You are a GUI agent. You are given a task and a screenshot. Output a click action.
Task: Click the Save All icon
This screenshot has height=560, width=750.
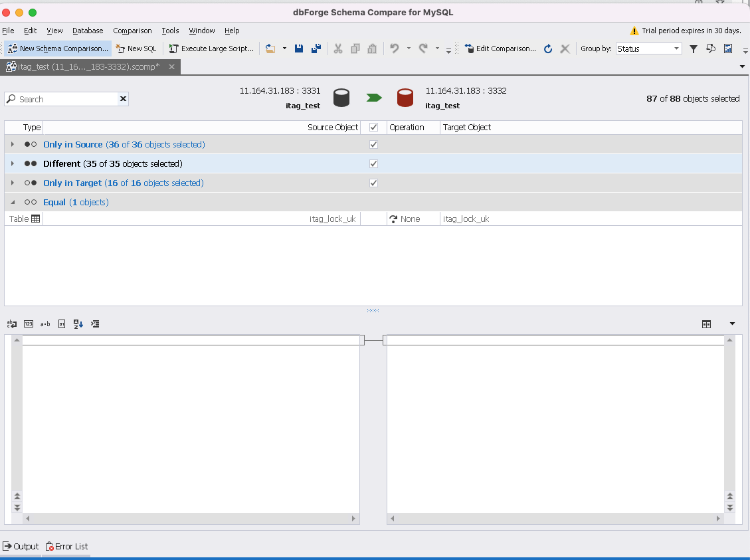pos(316,48)
